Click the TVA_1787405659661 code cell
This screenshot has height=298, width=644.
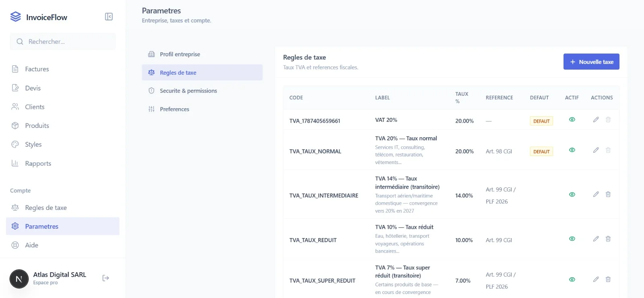(x=315, y=121)
